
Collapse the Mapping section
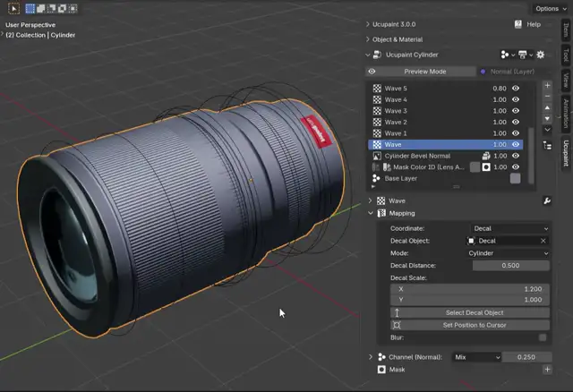point(370,213)
